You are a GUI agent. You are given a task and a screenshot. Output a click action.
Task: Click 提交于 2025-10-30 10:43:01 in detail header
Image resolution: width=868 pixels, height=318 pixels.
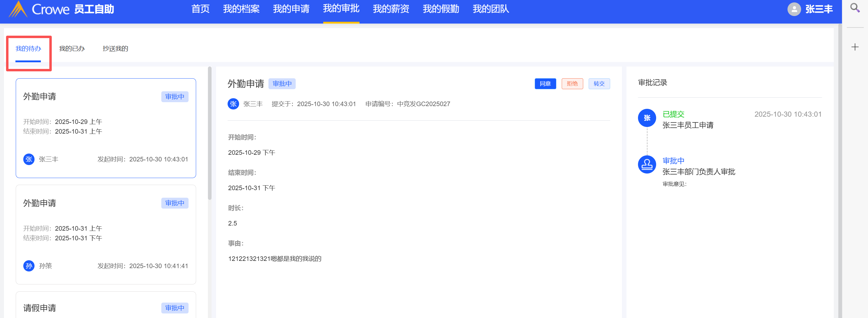pyautogui.click(x=314, y=104)
